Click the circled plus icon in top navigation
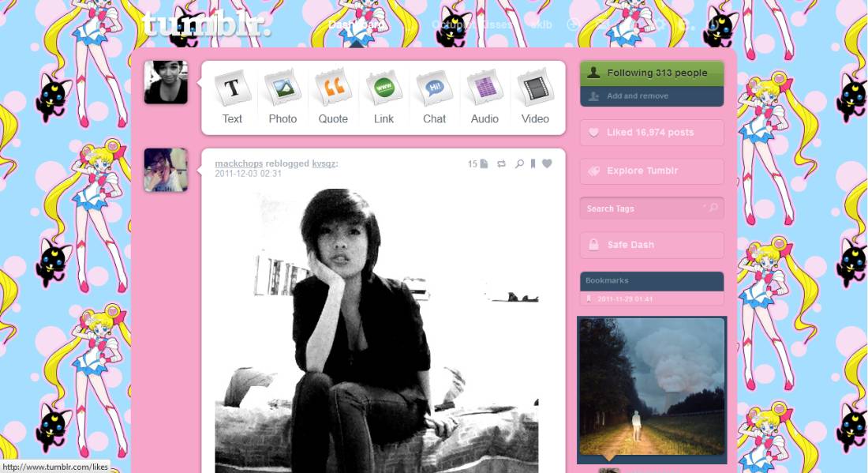 574,24
